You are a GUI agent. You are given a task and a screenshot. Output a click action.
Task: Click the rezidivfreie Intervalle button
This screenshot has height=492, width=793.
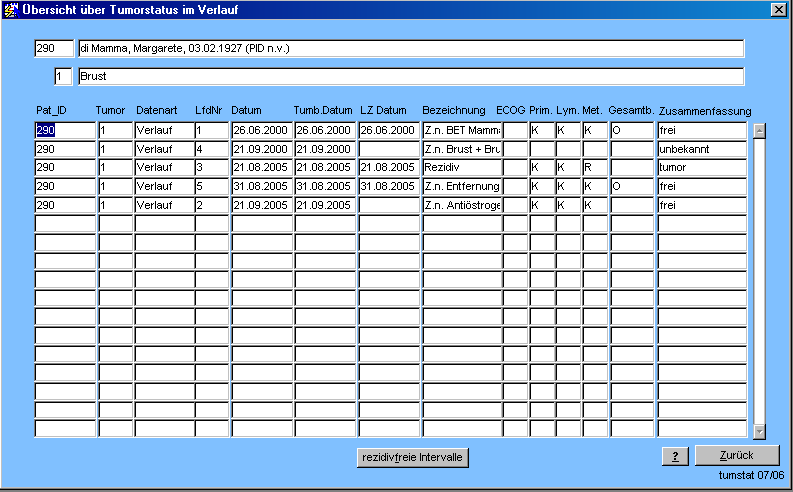pos(413,457)
